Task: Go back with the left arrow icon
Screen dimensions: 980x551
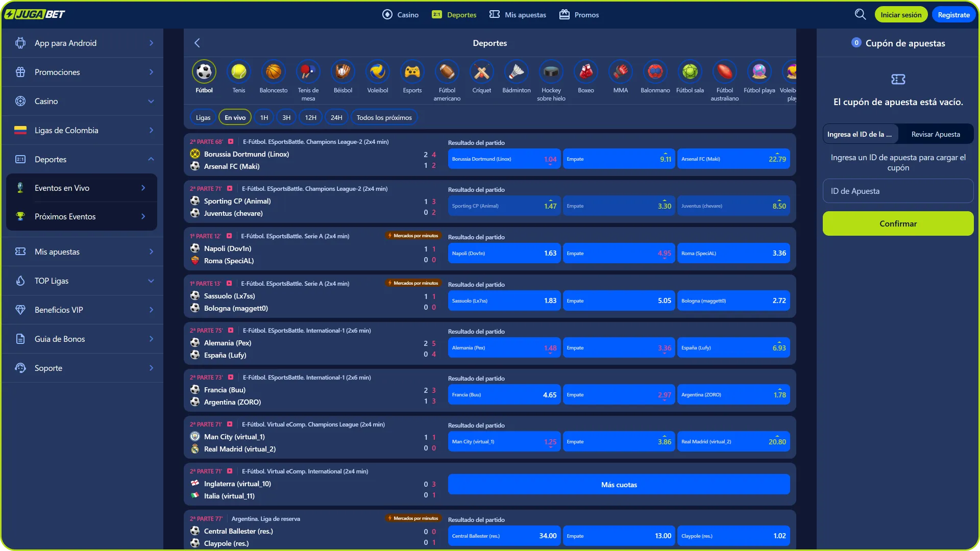Action: coord(197,43)
